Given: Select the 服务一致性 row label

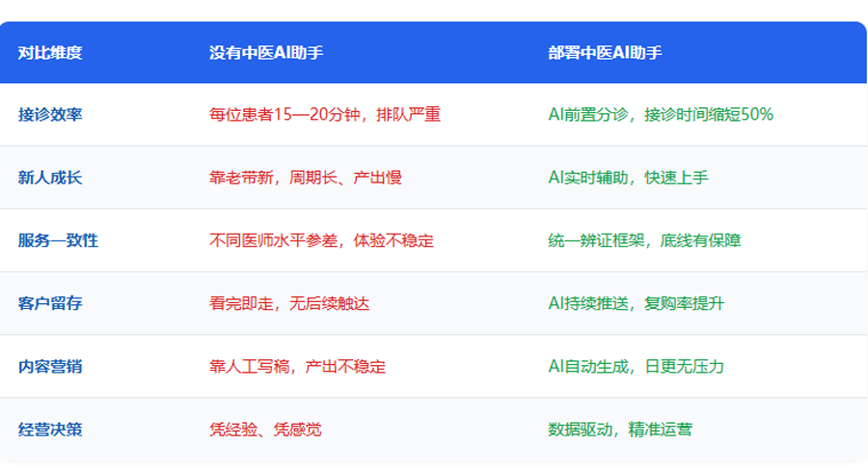Looking at the screenshot, I should (58, 240).
